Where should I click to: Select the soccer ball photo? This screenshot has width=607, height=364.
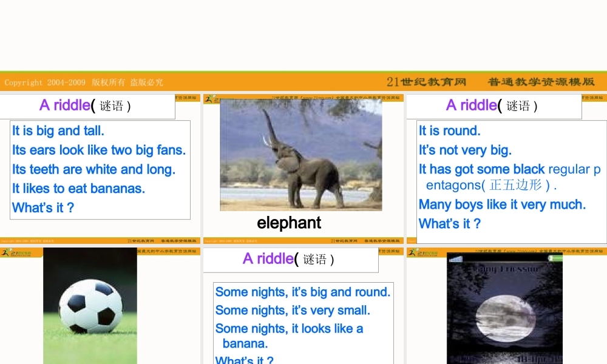tap(90, 306)
